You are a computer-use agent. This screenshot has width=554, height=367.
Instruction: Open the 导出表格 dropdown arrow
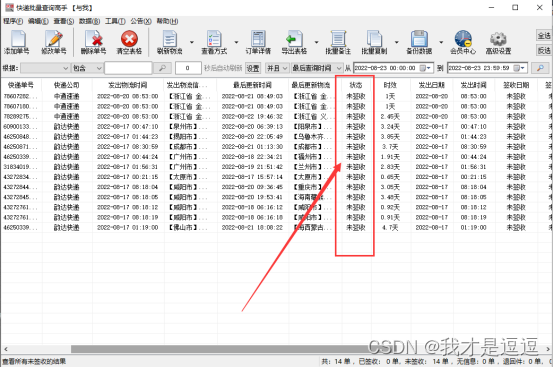pyautogui.click(x=317, y=42)
